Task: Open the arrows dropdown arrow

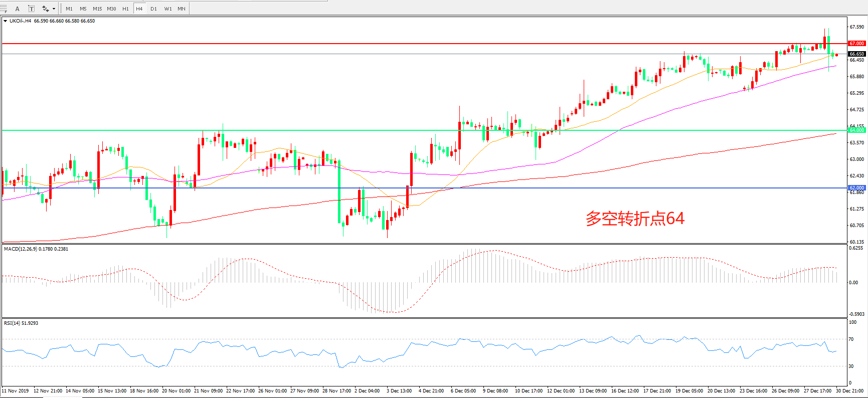Action: [54, 9]
